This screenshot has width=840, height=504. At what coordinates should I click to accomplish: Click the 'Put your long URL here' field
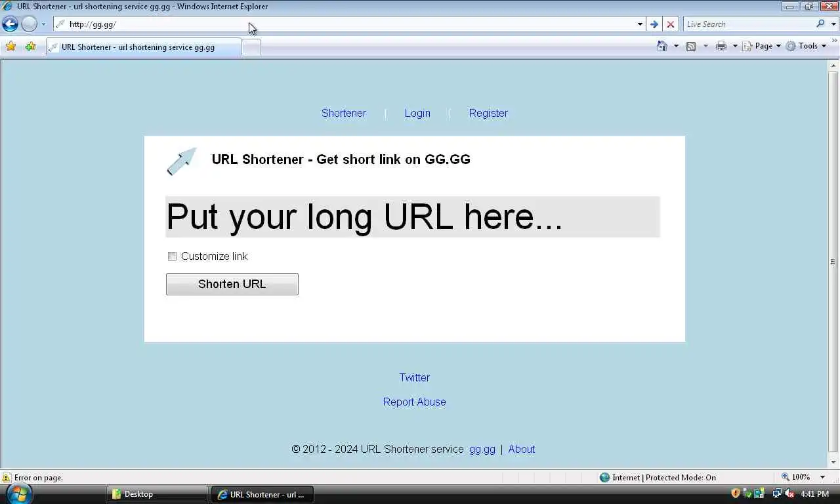(x=413, y=217)
